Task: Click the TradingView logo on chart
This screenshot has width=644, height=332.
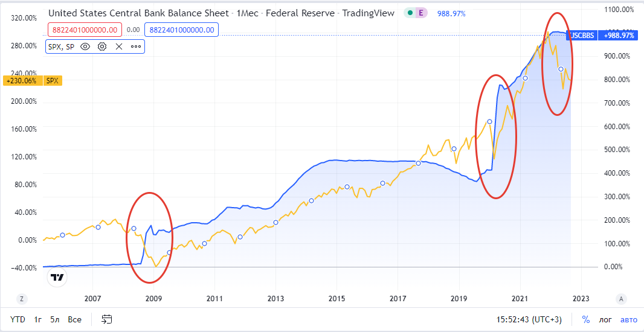Action: tap(57, 277)
